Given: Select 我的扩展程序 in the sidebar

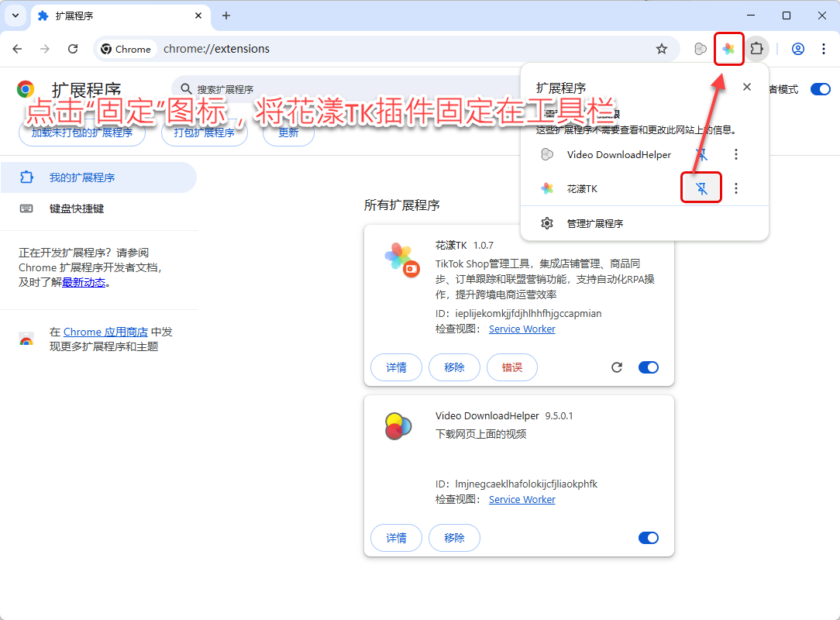Looking at the screenshot, I should point(98,177).
